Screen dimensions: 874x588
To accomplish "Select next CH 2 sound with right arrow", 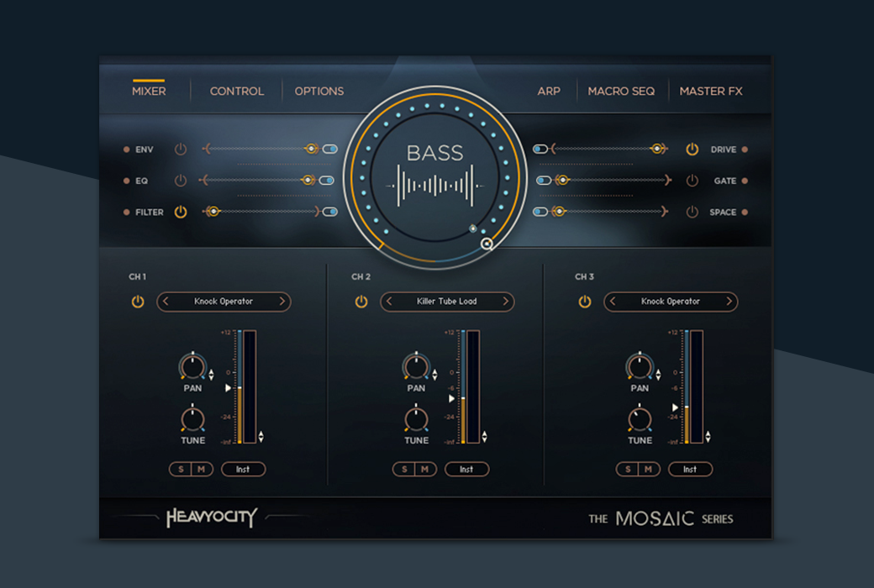I will [506, 302].
